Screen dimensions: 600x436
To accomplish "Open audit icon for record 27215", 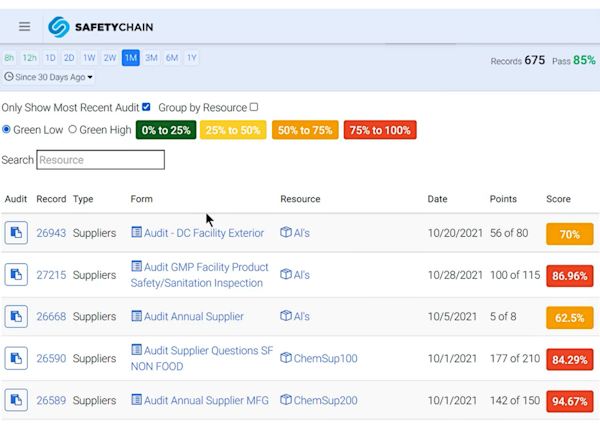I will (16, 274).
